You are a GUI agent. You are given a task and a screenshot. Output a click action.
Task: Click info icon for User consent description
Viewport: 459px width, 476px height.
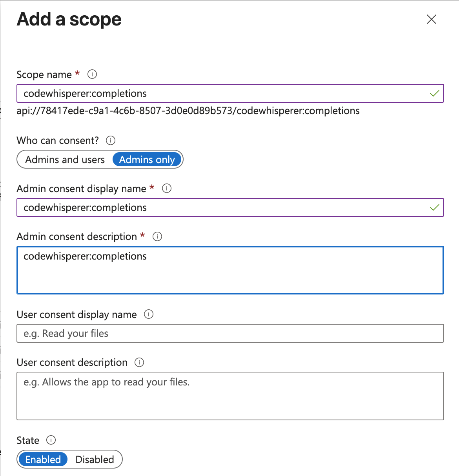click(139, 362)
